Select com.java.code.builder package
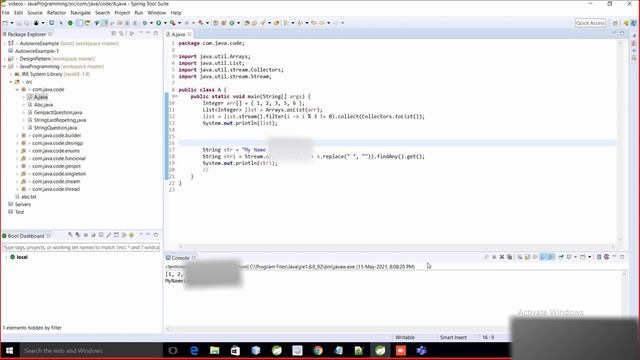Viewport: 640px width, 360px height. (56, 136)
